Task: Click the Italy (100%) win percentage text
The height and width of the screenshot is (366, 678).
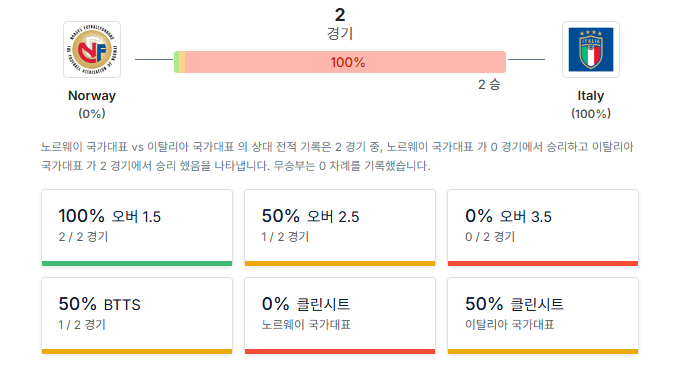Action: pyautogui.click(x=591, y=114)
